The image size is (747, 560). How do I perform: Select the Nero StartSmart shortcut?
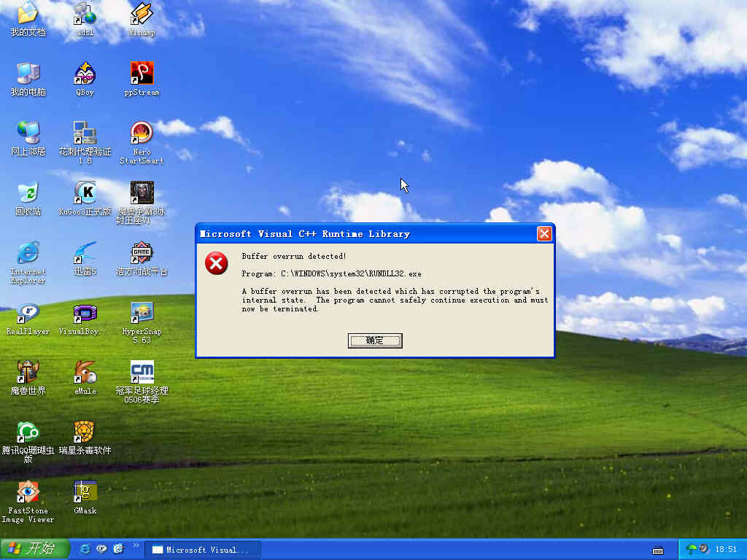click(x=142, y=142)
